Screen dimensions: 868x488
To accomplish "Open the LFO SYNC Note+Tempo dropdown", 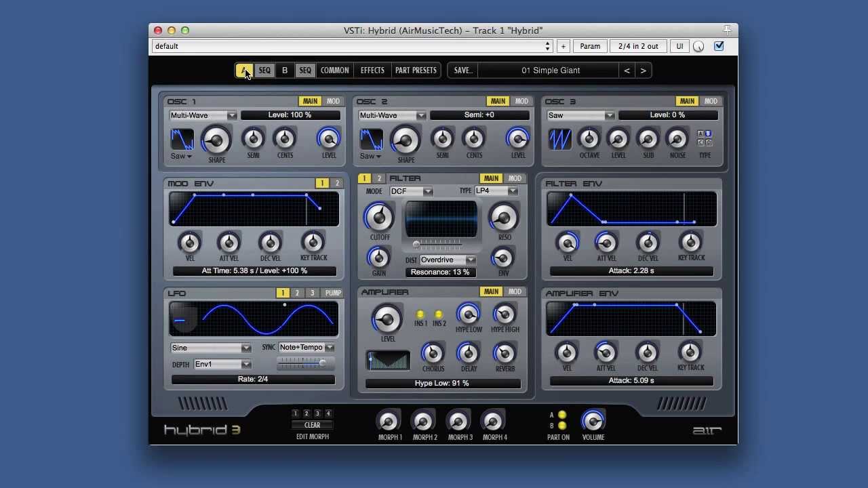I will (x=307, y=348).
